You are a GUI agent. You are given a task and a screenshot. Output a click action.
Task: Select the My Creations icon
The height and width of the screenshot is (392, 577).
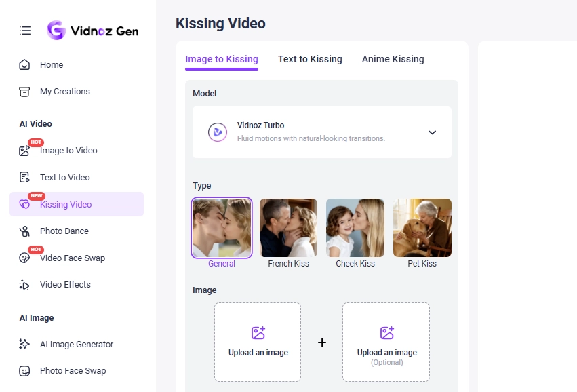pos(25,91)
